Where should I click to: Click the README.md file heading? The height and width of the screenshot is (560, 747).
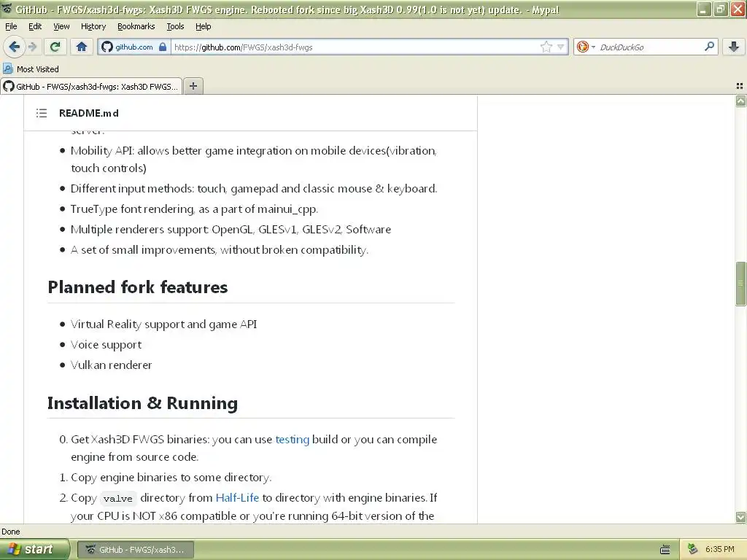point(88,113)
